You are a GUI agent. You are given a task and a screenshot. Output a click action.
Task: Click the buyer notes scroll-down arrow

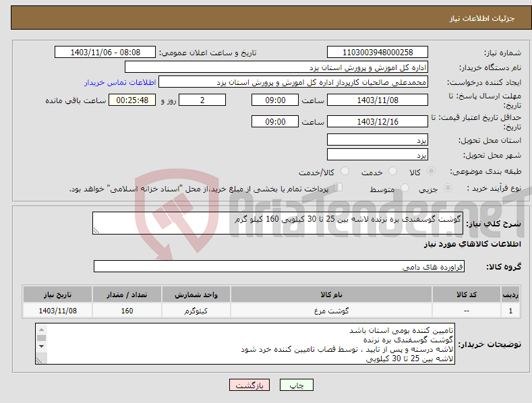click(x=41, y=346)
